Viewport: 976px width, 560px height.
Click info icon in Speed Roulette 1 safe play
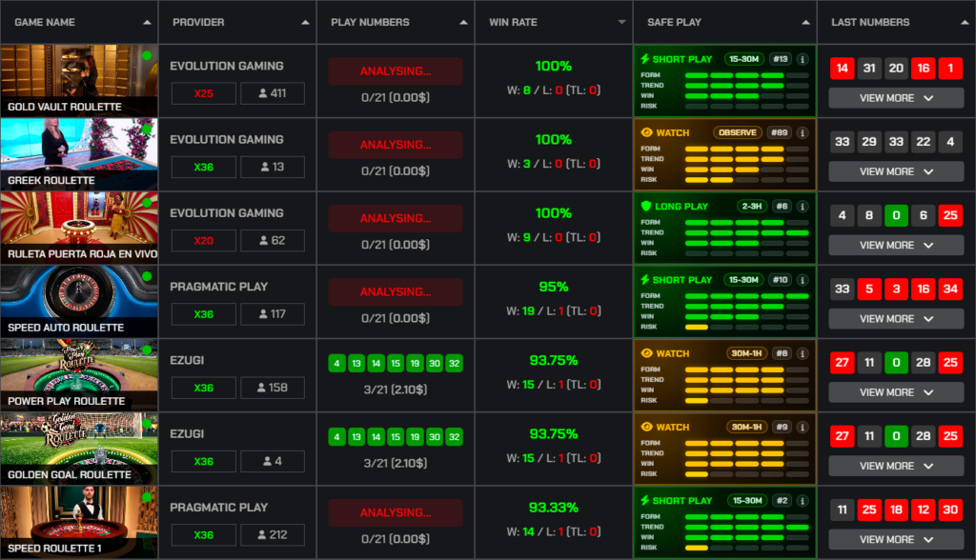coord(803,501)
